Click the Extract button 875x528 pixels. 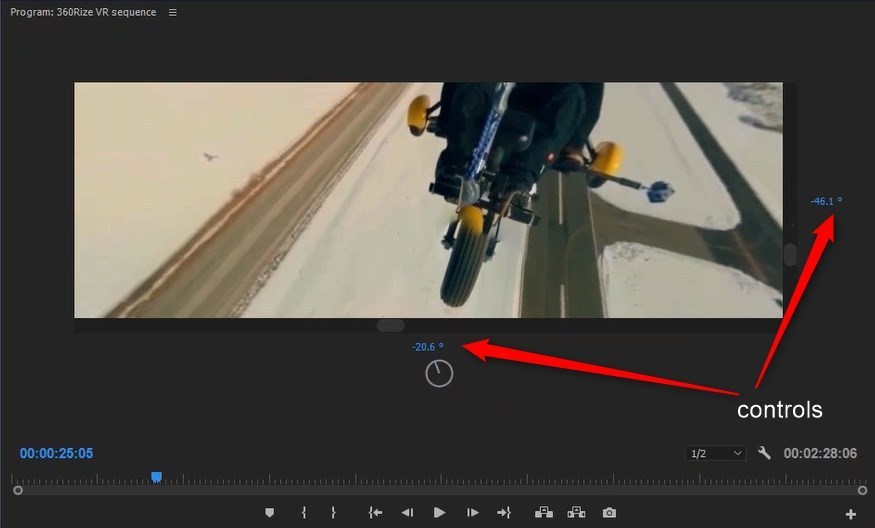(576, 512)
